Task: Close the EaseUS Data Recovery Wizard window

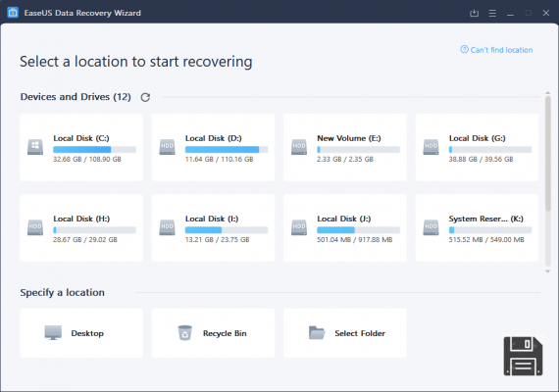Action: [x=546, y=13]
